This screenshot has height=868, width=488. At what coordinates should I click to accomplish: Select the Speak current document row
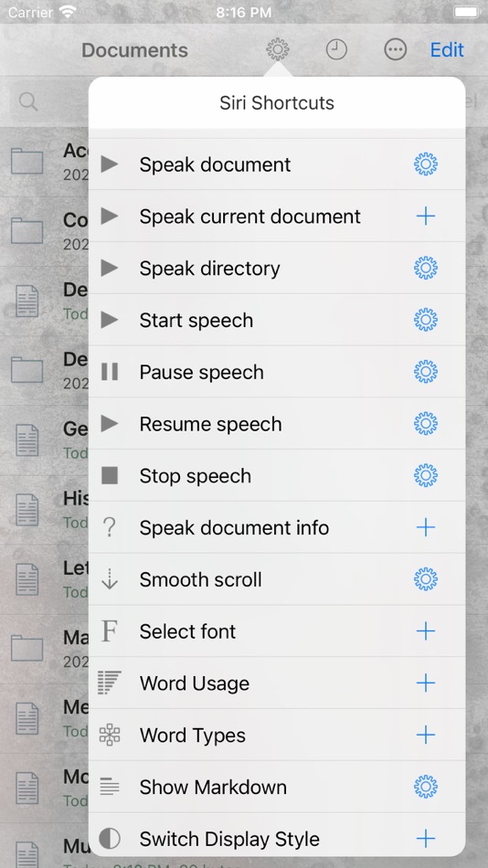(x=277, y=217)
